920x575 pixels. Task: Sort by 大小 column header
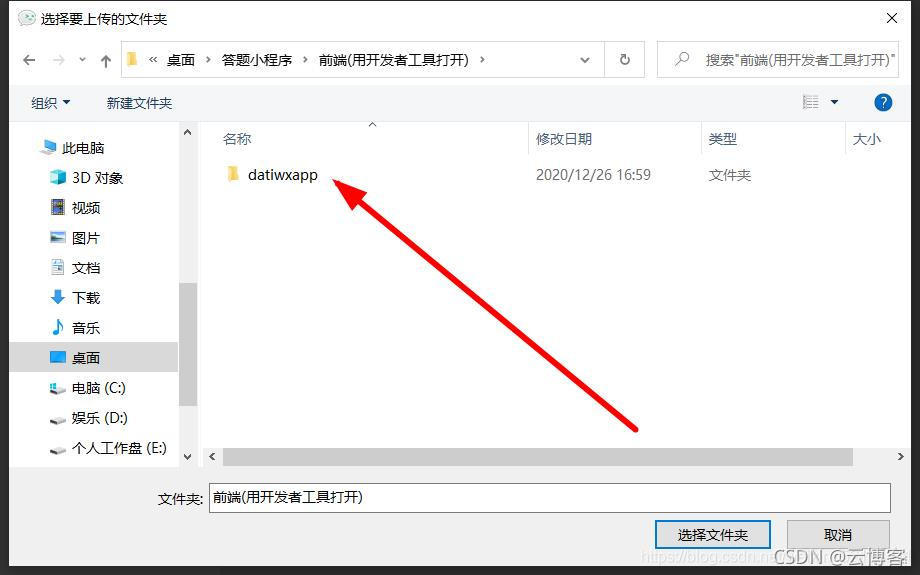pyautogui.click(x=867, y=139)
